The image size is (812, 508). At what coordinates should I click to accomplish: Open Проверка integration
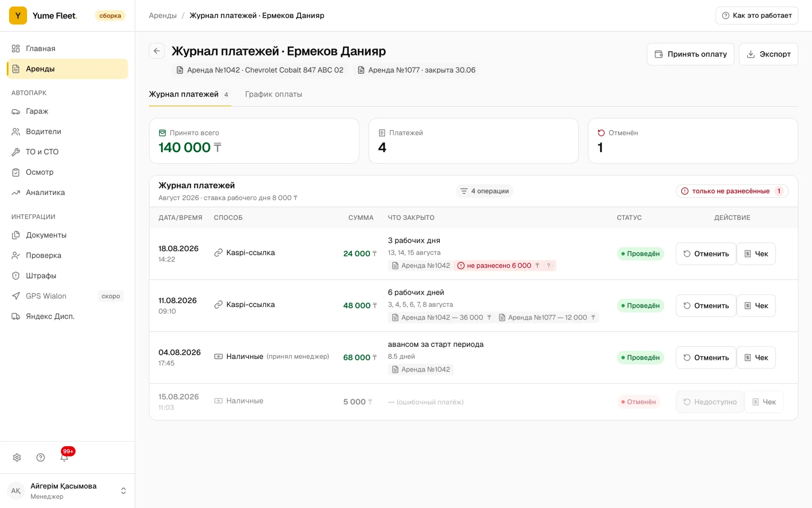(68, 255)
